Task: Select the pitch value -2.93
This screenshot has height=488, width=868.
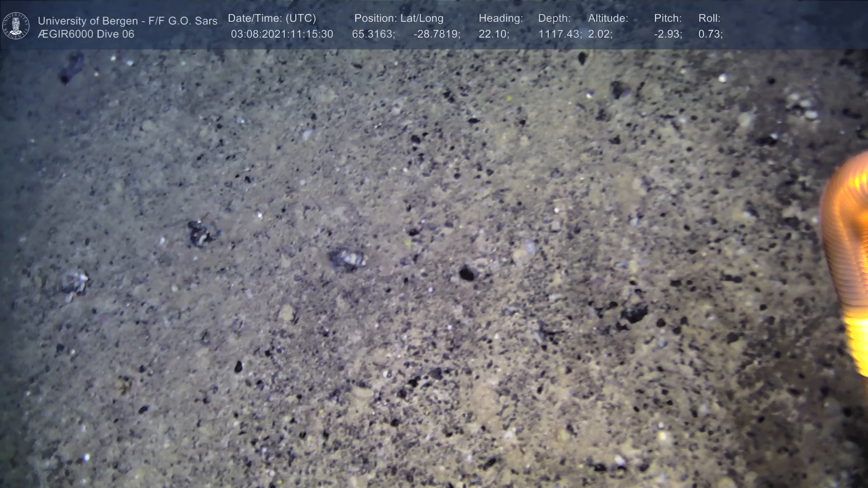Action: pyautogui.click(x=668, y=34)
